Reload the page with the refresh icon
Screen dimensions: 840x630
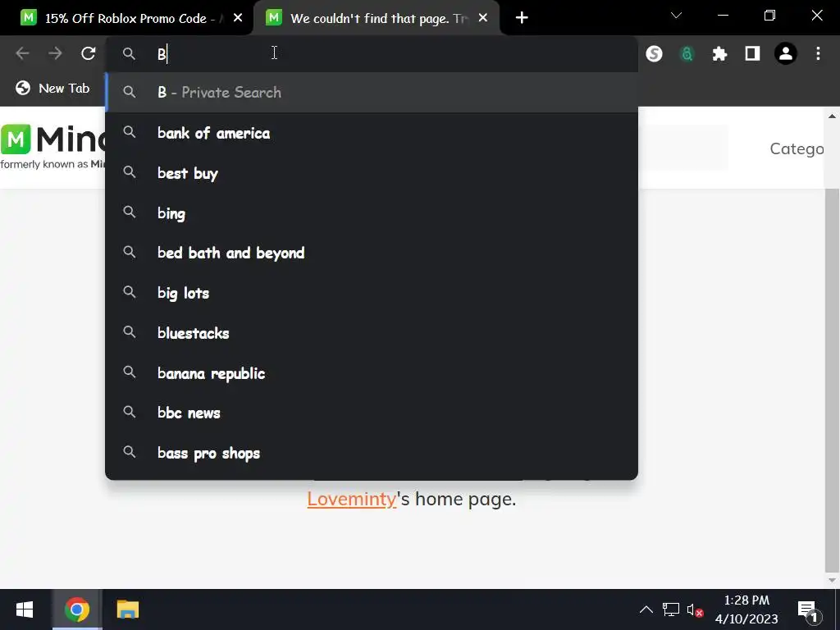[x=89, y=53]
